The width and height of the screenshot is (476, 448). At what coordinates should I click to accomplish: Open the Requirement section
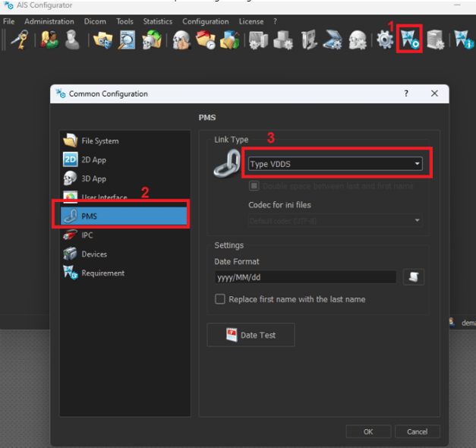click(x=102, y=273)
